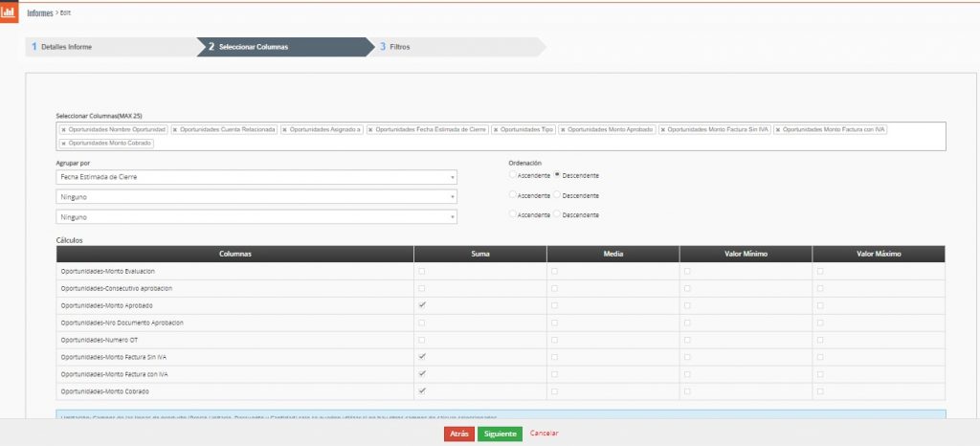This screenshot has width=980, height=446.
Task: Remove the Oportunidades Monto Aprobado tag
Action: 564,129
